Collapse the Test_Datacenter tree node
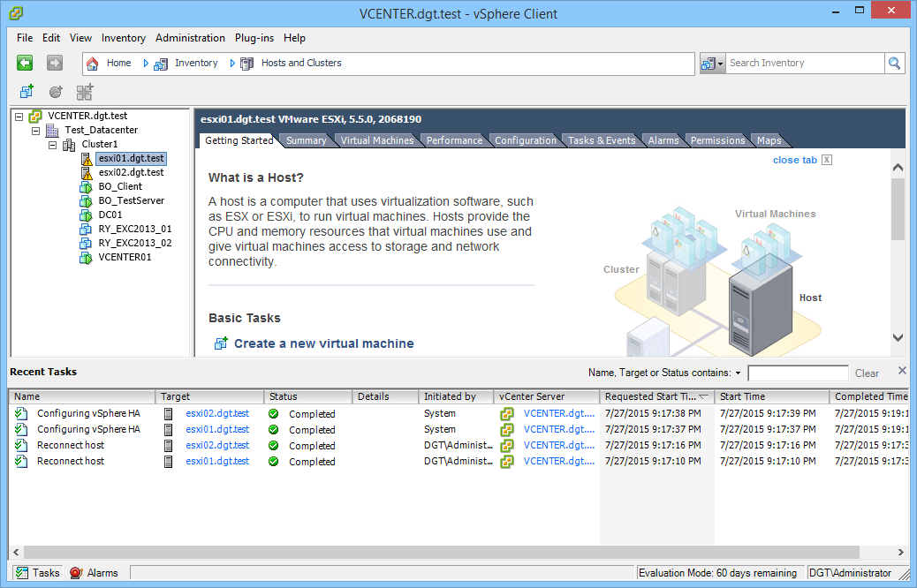 tap(35, 131)
